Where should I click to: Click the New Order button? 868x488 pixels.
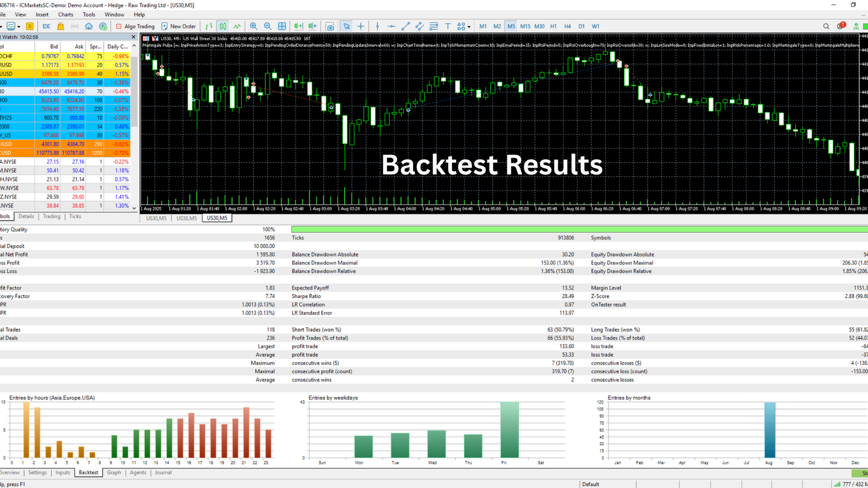tap(179, 26)
